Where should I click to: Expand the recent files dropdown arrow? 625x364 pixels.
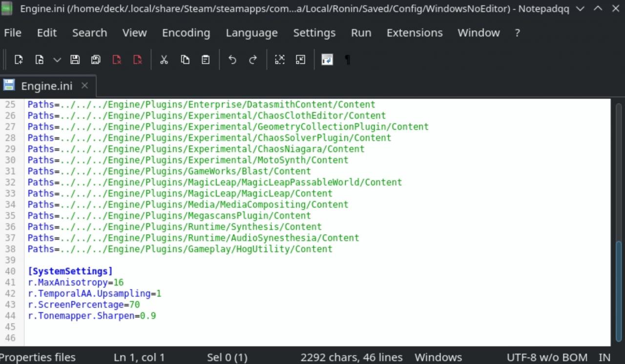pos(57,60)
